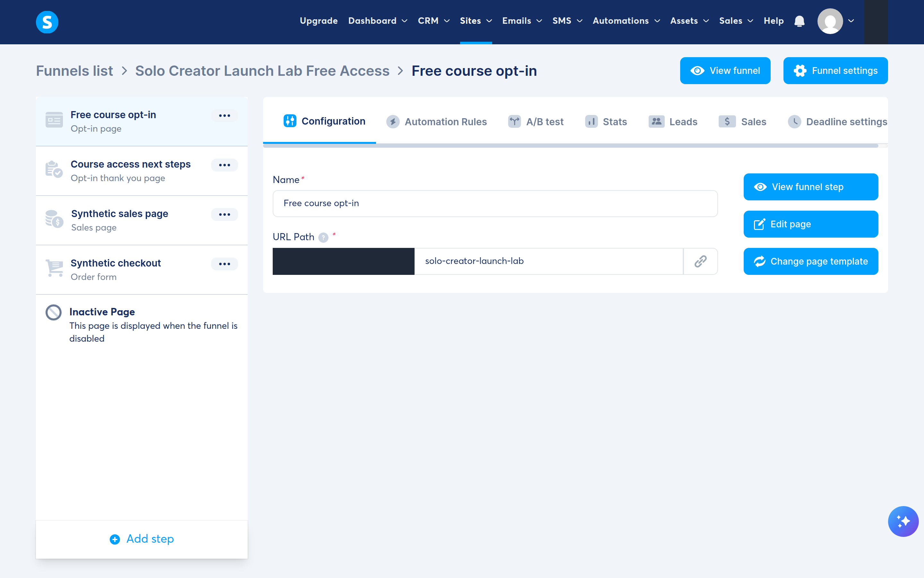This screenshot has width=924, height=578.
Task: Open the Deadline settings tab
Action: tap(837, 122)
